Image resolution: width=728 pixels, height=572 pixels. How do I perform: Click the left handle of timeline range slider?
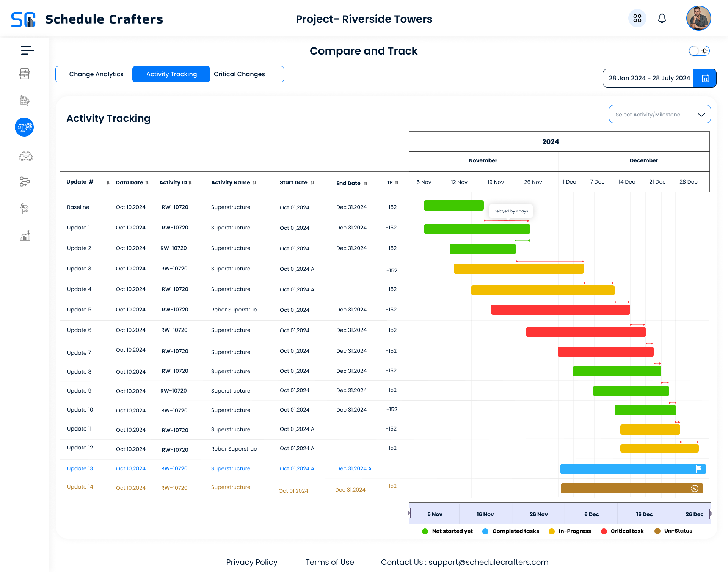tap(409, 514)
